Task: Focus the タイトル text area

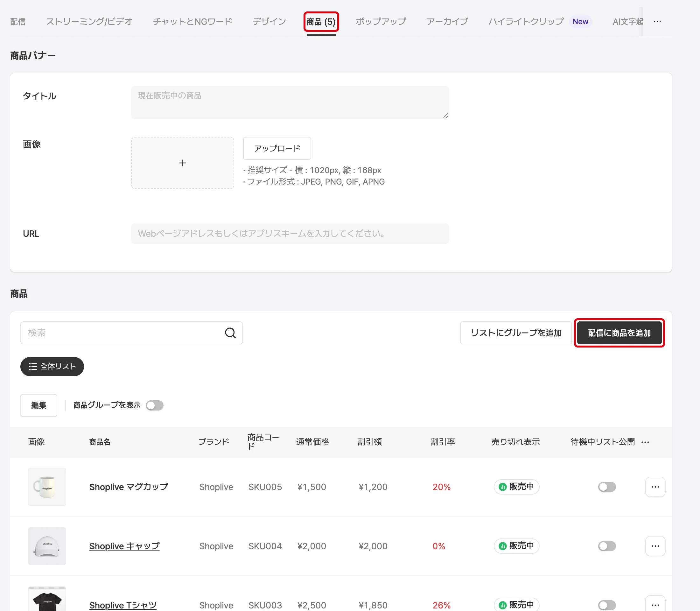Action: 290,102
